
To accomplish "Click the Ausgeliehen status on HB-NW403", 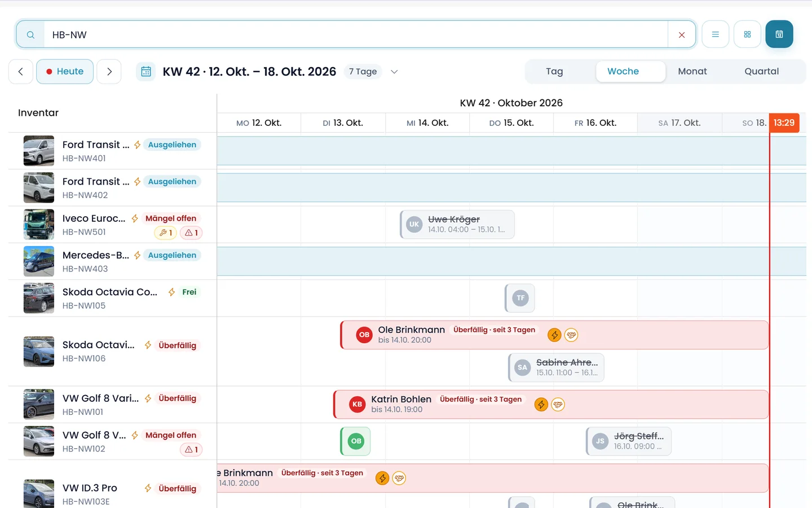I will (x=172, y=255).
